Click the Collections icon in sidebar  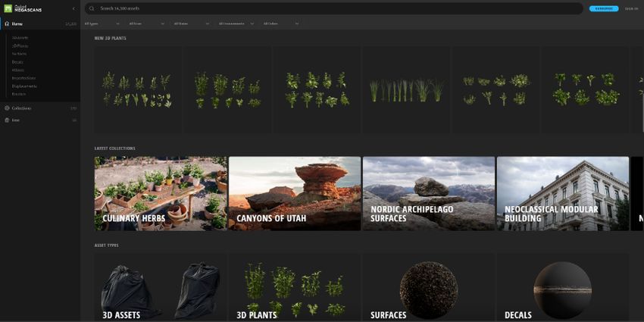tap(7, 108)
